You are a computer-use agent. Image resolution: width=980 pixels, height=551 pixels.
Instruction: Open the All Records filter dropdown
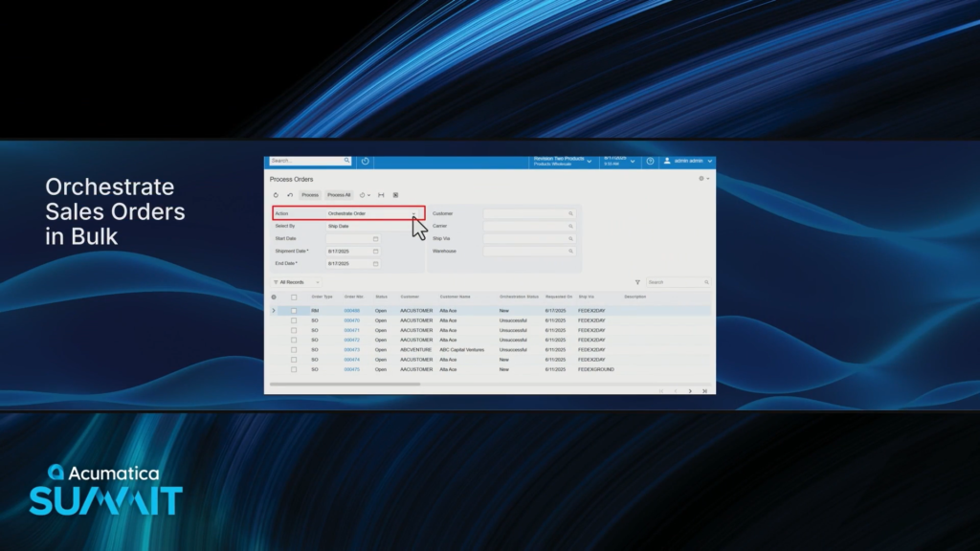[297, 282]
